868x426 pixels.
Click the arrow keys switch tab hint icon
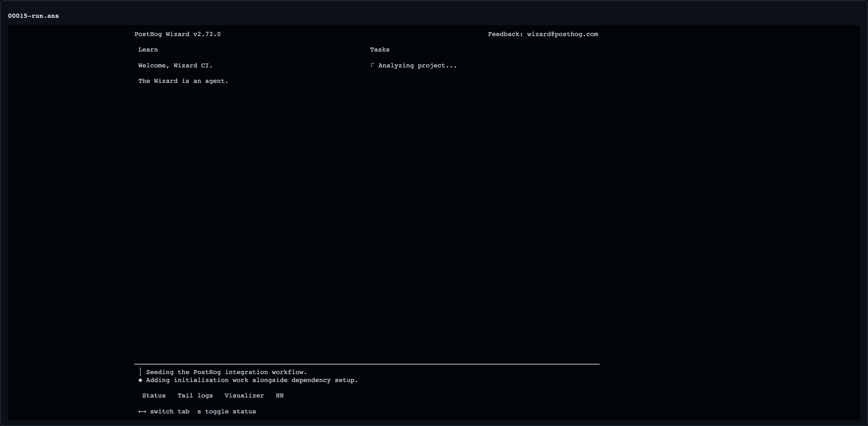[x=142, y=411]
